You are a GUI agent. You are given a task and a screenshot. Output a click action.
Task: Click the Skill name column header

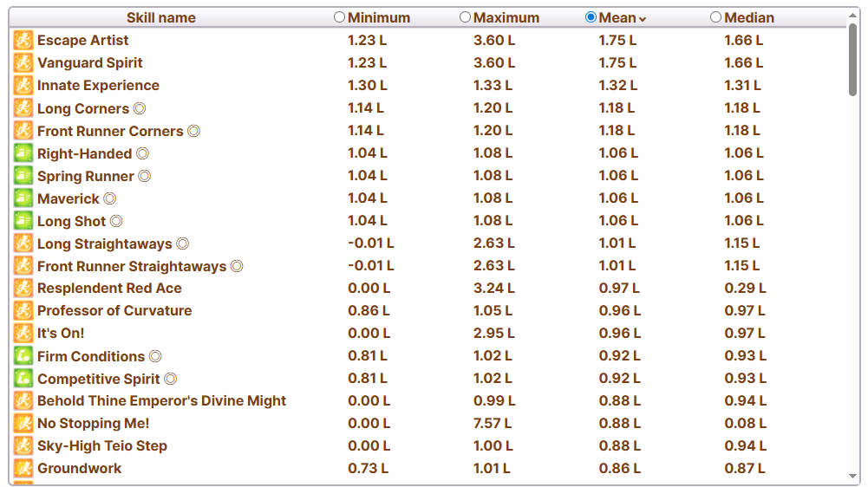point(161,17)
